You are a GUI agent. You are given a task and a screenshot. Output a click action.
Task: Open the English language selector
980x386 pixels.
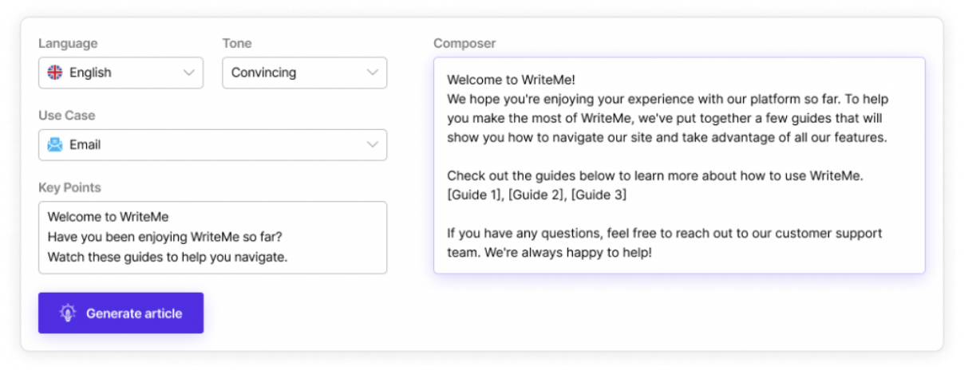coord(121,73)
